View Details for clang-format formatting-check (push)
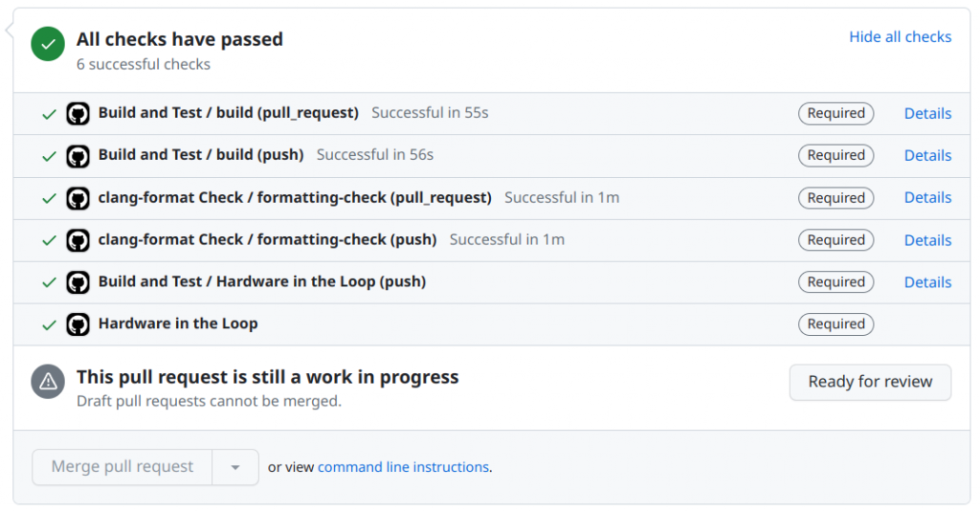This screenshot has height=512, width=980. (x=927, y=240)
